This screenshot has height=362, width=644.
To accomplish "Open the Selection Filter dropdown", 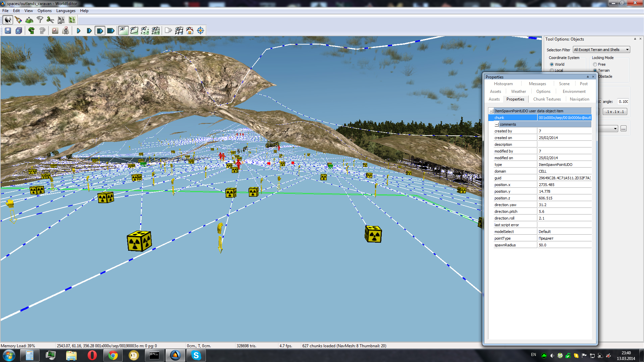I will pos(601,50).
